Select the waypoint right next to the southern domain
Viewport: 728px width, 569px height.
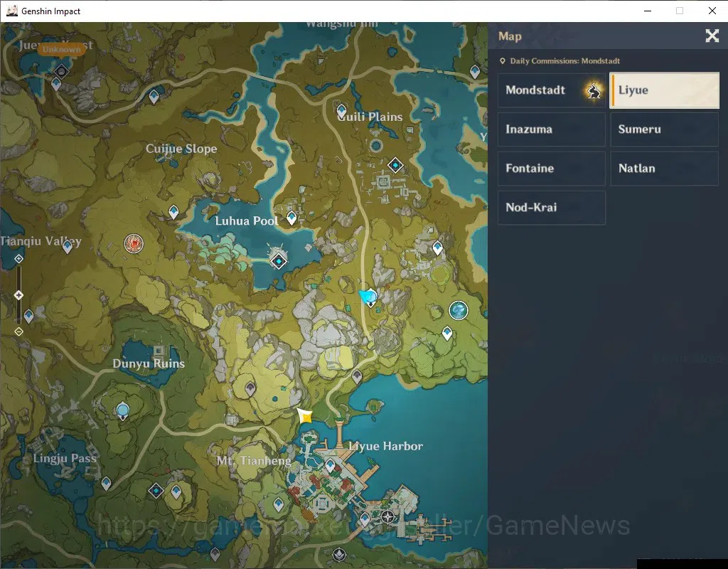coord(176,491)
